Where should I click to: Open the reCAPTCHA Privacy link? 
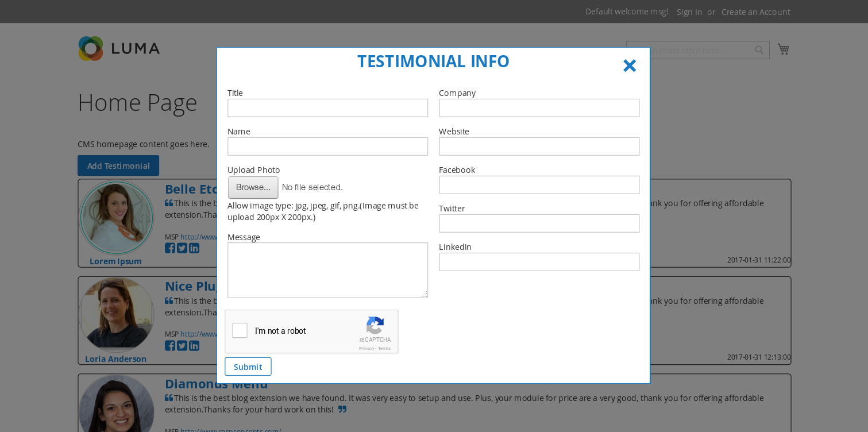pyautogui.click(x=367, y=348)
